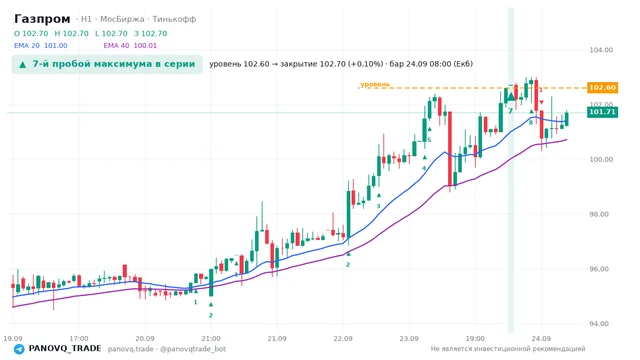Open the @panovqtrade_bot bot link
The image size is (640, 360).
tap(193, 349)
